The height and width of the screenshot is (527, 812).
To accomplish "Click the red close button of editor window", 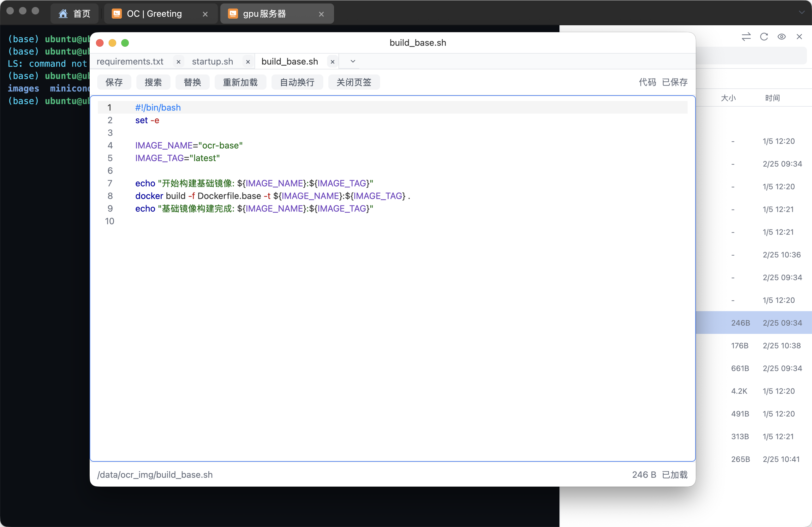I will pos(100,43).
